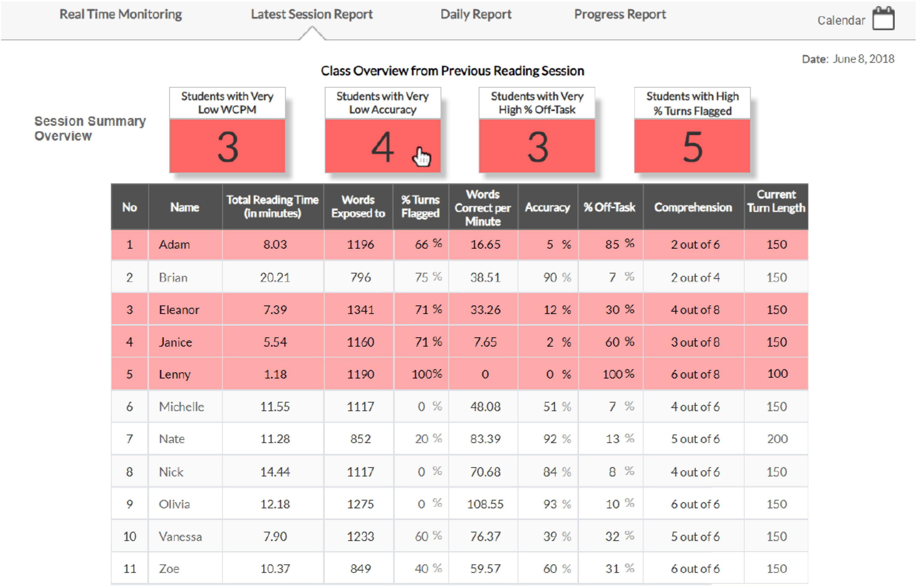Image resolution: width=917 pixels, height=588 pixels.
Task: Click Zoe's WCPM value 59.57
Action: (485, 568)
